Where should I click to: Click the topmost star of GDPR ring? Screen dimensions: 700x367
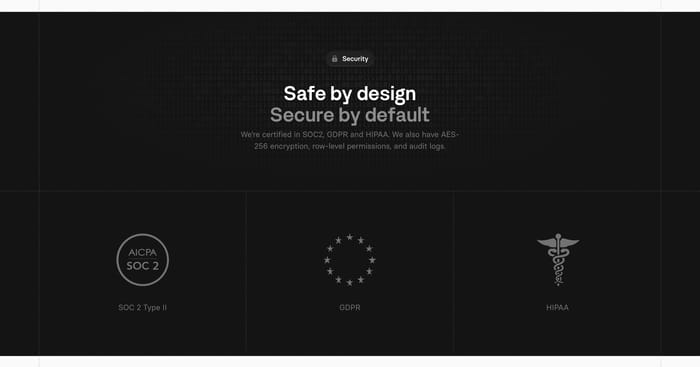point(350,237)
